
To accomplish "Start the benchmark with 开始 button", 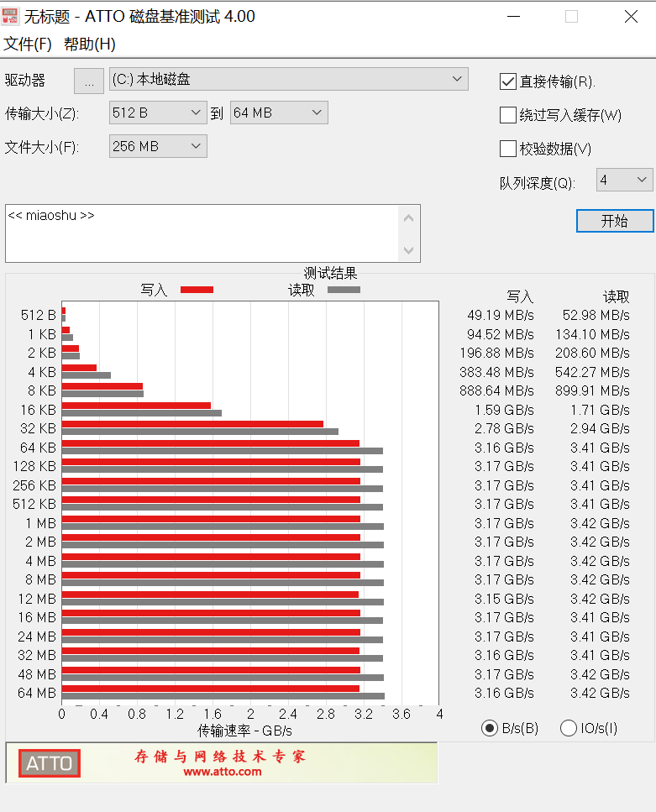I will coord(615,221).
